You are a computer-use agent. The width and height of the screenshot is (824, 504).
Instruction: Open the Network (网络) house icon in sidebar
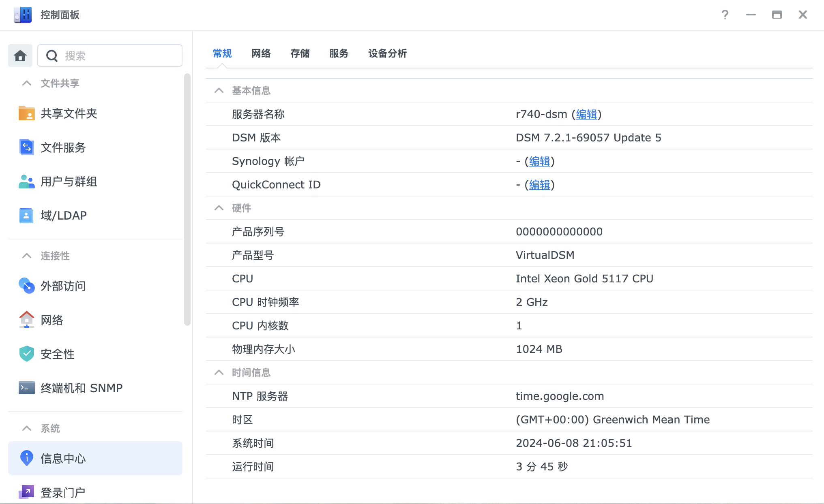pos(27,320)
